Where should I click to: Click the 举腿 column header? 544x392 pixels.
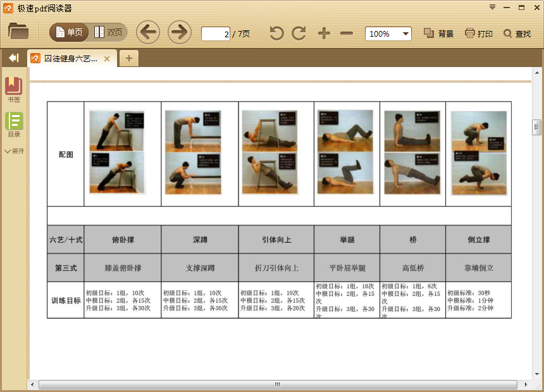347,240
